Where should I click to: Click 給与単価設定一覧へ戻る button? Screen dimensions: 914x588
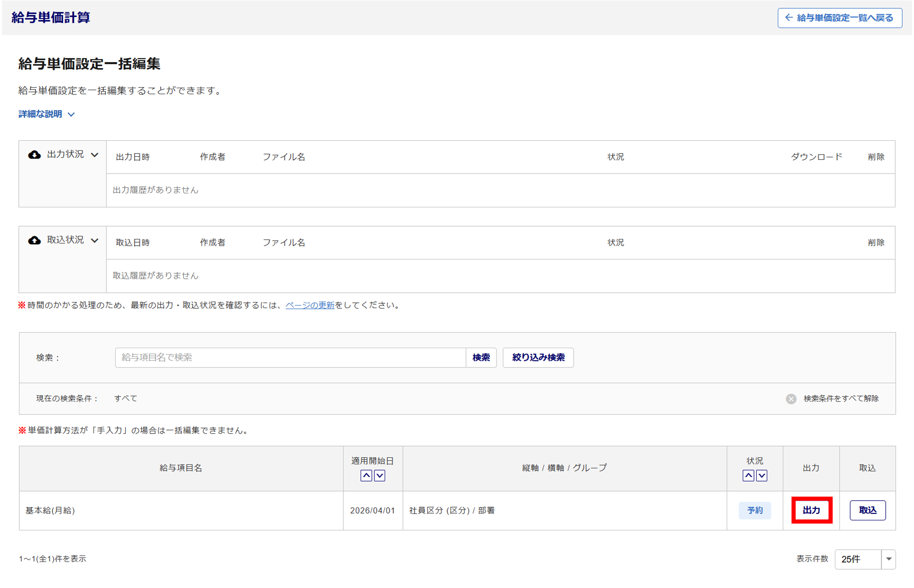[840, 18]
